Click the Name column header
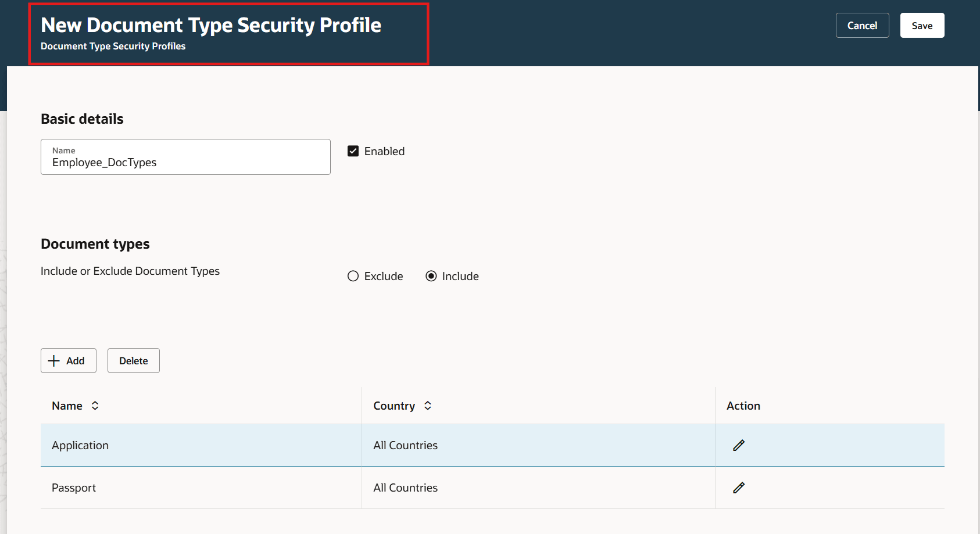The image size is (980, 534). (67, 406)
